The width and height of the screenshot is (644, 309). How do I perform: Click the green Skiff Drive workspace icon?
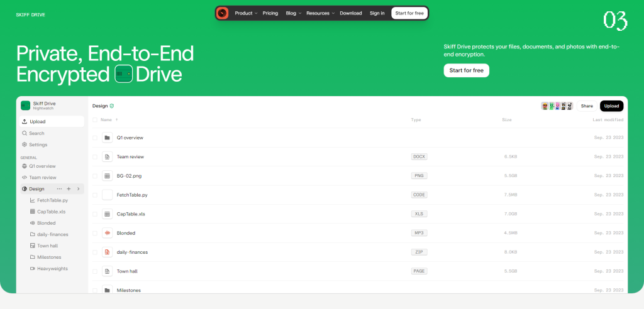tap(25, 106)
